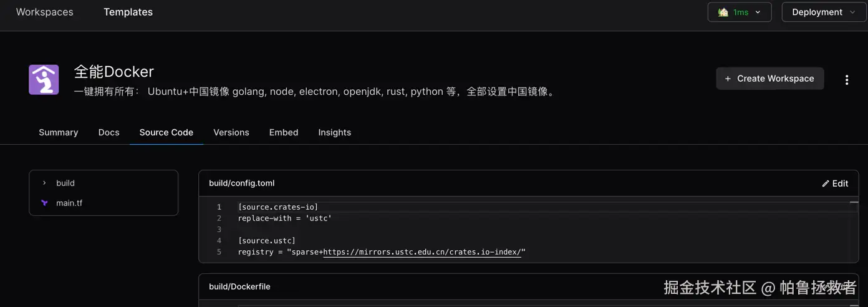Select the Source Code tab
Image resolution: width=868 pixels, height=307 pixels.
point(166,132)
